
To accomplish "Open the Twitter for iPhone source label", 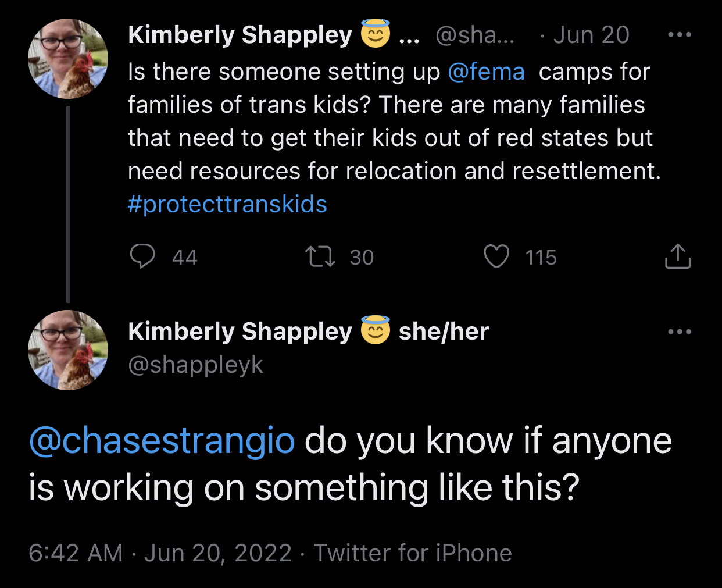I will click(413, 553).
